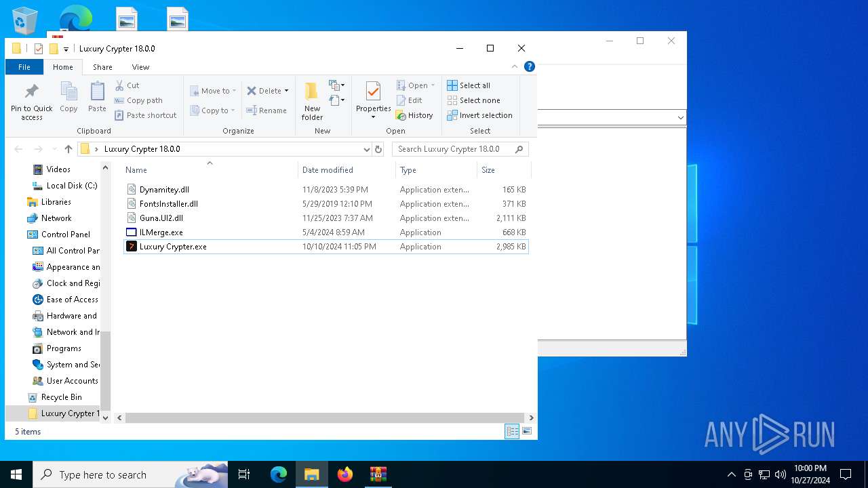
Task: Expand the Move to dropdown
Action: click(235, 91)
